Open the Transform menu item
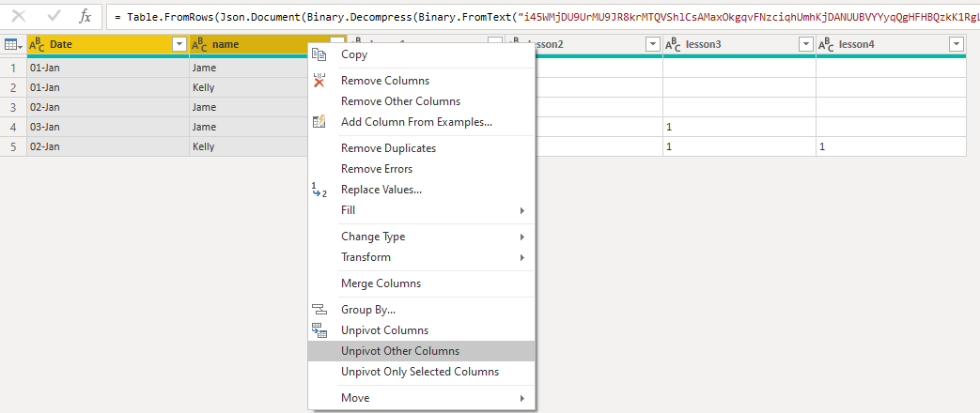980x413 pixels. [x=421, y=257]
